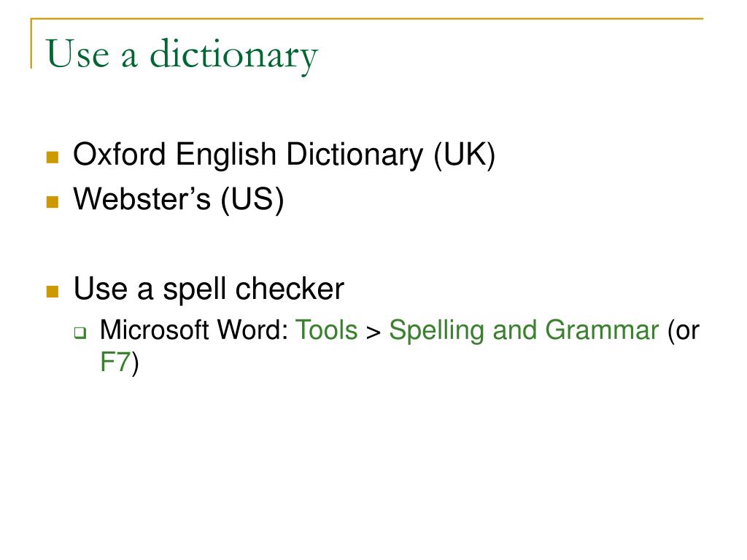The image size is (747, 560).
Task: Select the 'Oxford English Dictionary (UK)' bullet text
Action: coord(285,155)
